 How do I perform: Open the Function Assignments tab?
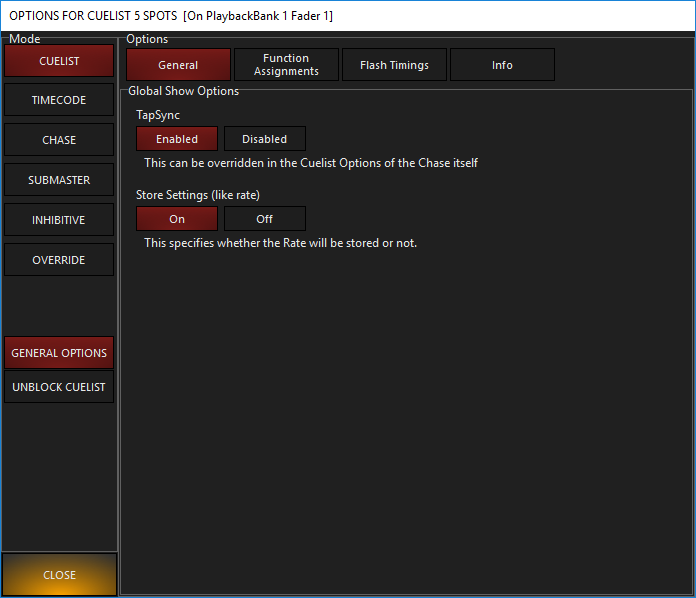(286, 65)
